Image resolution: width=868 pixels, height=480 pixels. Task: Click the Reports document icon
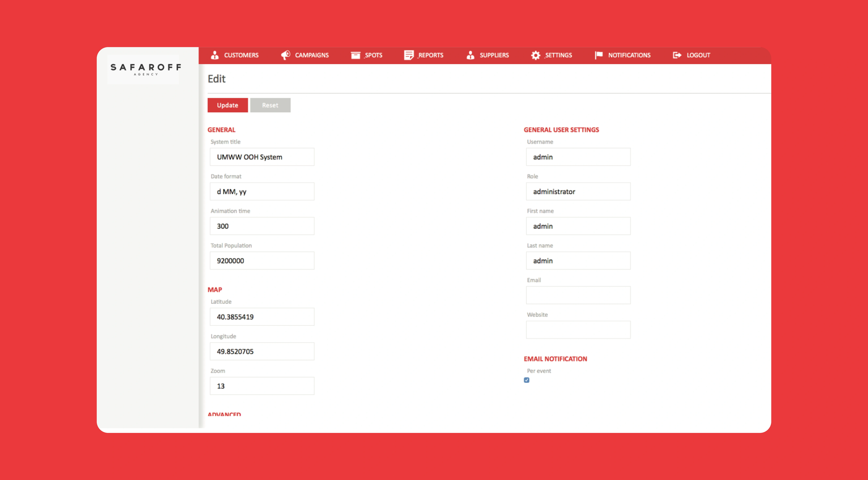tap(409, 55)
